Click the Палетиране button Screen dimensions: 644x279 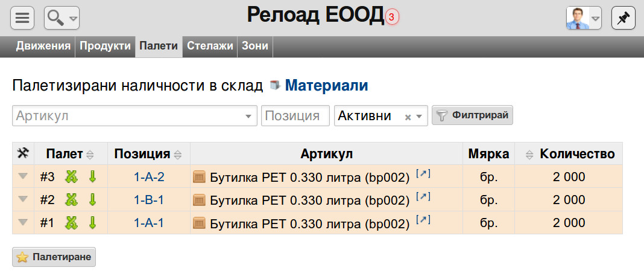point(54,257)
